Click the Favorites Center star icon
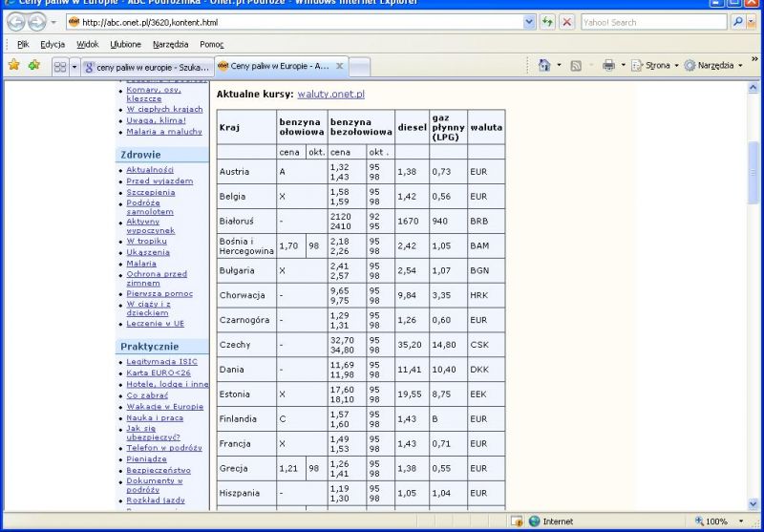This screenshot has height=532, width=764. point(13,65)
